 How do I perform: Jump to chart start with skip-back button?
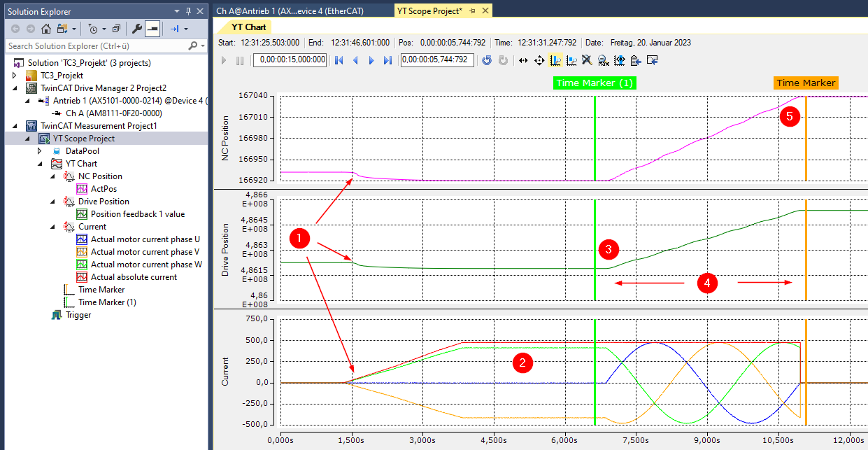pos(339,60)
